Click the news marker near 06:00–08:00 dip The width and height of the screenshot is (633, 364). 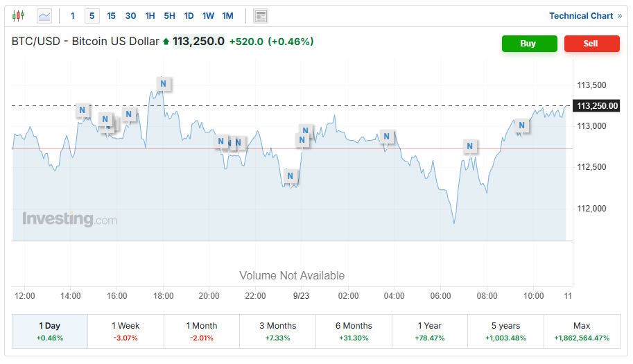tap(470, 146)
